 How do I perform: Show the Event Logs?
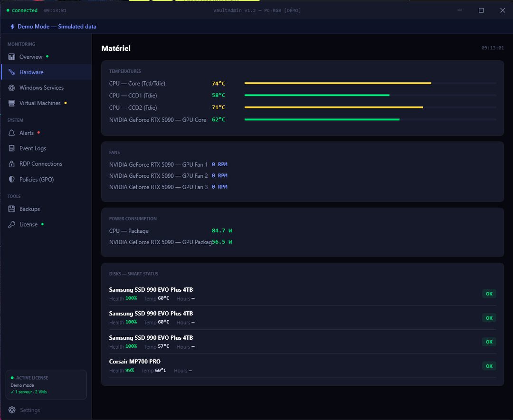click(x=47, y=148)
